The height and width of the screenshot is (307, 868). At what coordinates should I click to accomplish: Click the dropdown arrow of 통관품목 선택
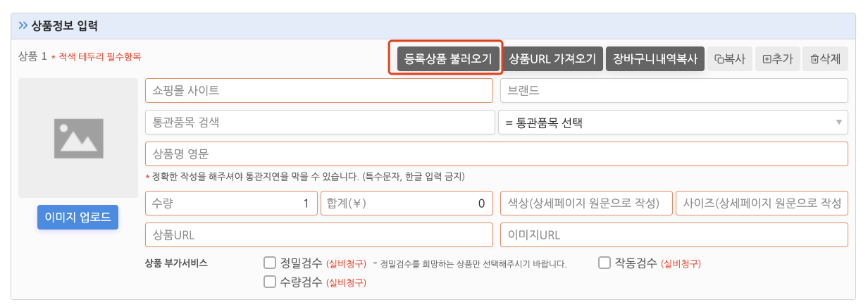click(x=838, y=122)
